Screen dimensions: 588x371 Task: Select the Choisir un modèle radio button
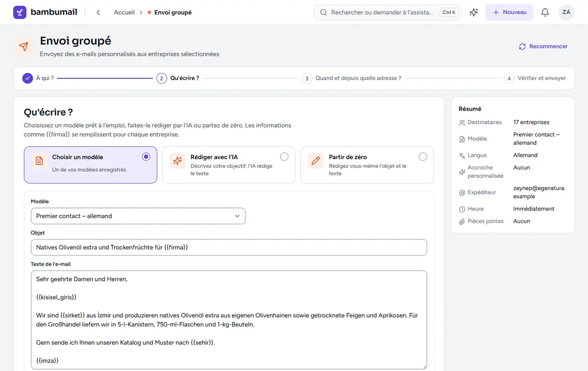click(146, 157)
